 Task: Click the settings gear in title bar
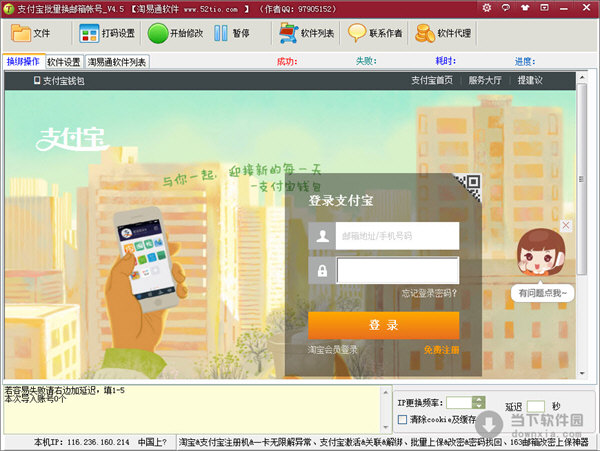point(487,8)
